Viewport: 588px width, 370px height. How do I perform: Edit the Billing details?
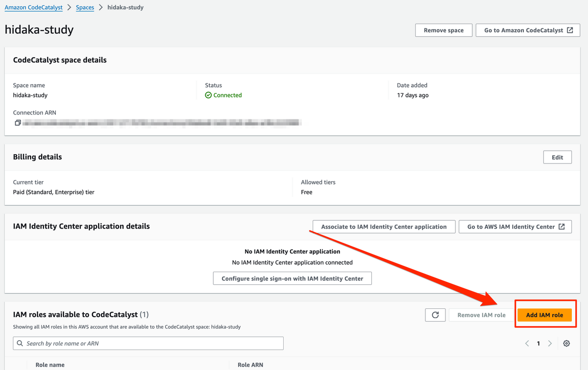558,157
